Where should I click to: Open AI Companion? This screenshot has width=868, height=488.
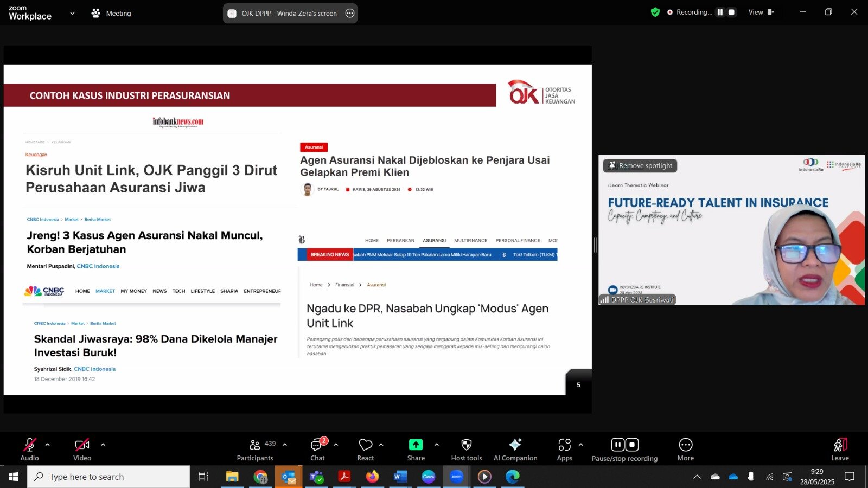[x=515, y=450]
